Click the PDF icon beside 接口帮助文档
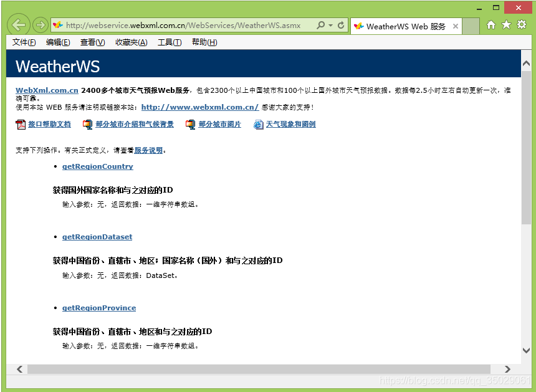 pos(21,125)
